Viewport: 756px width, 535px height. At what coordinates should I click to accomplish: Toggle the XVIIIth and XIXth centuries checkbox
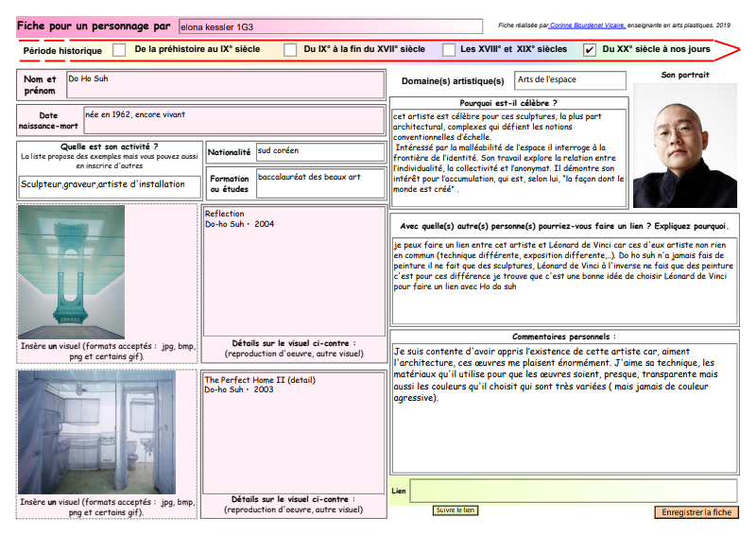click(x=449, y=50)
